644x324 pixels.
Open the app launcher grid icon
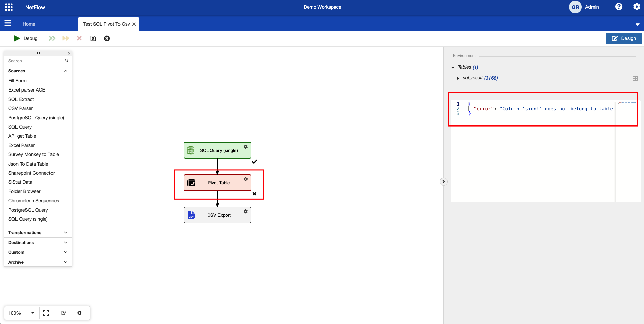9,7
